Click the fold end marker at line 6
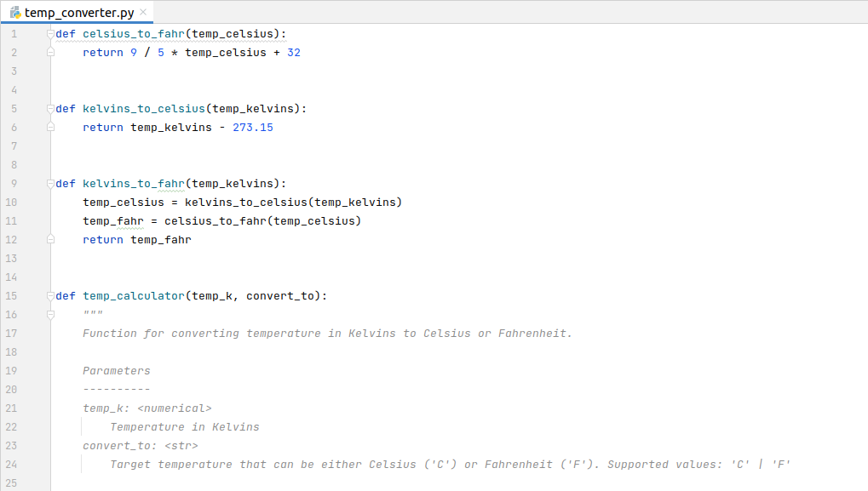Viewport: 868px width, 491px height. [x=50, y=127]
